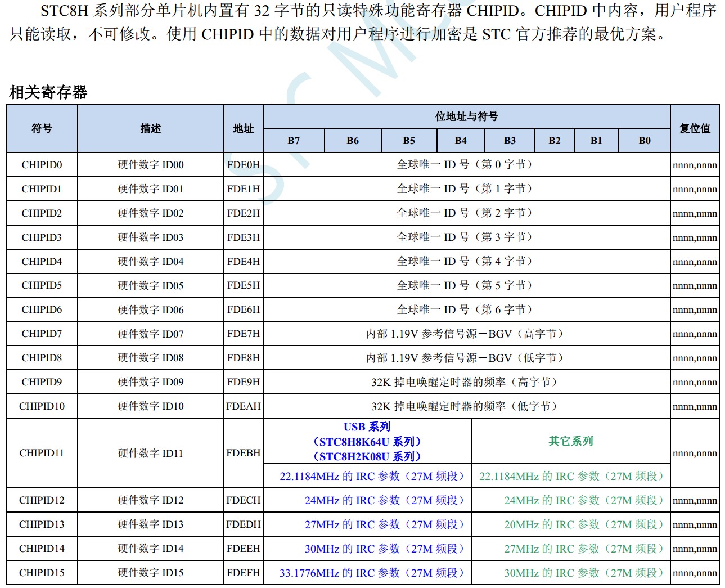This screenshot has width=725, height=588.
Task: Click reset value nnnn,nnnn in CHIPID15 row
Action: (695, 573)
